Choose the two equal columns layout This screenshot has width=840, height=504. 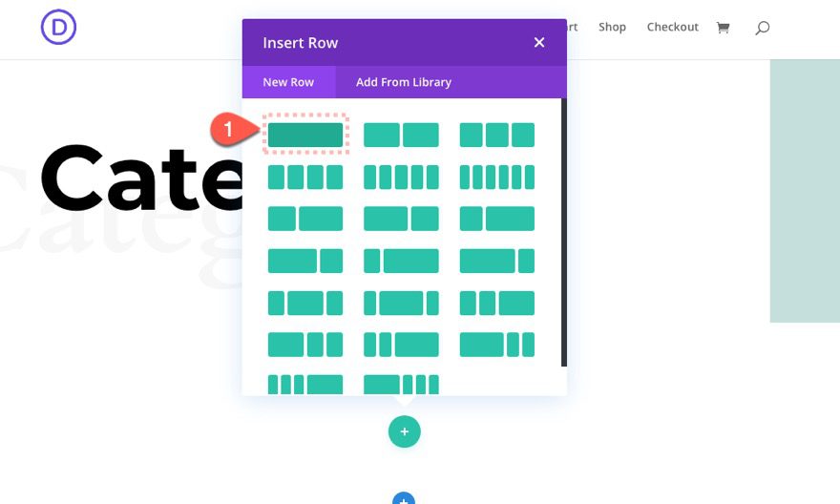tap(401, 135)
